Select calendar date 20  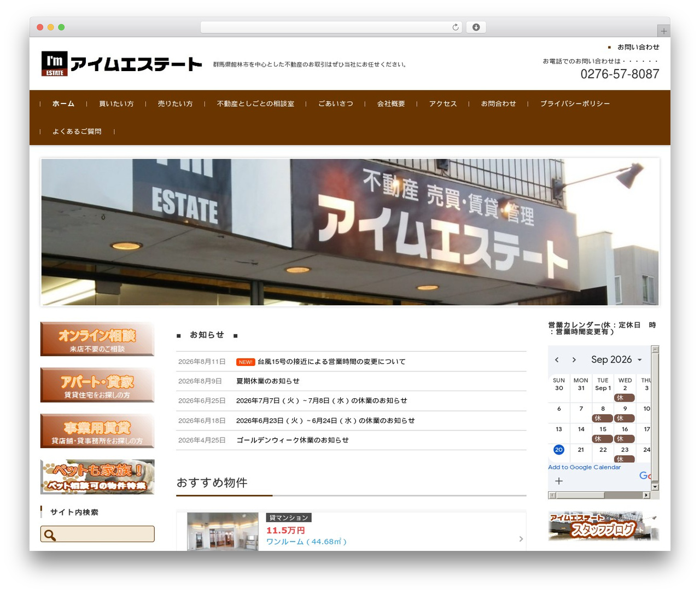coord(558,450)
